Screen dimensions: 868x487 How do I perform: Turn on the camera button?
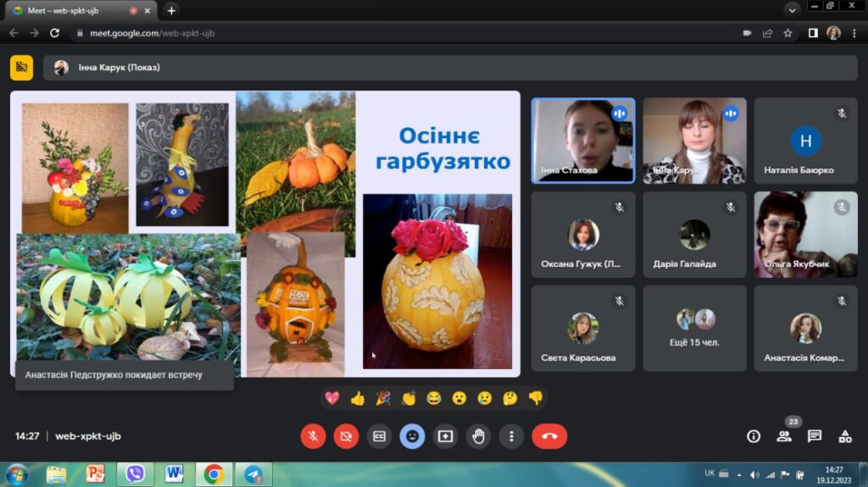coord(346,436)
